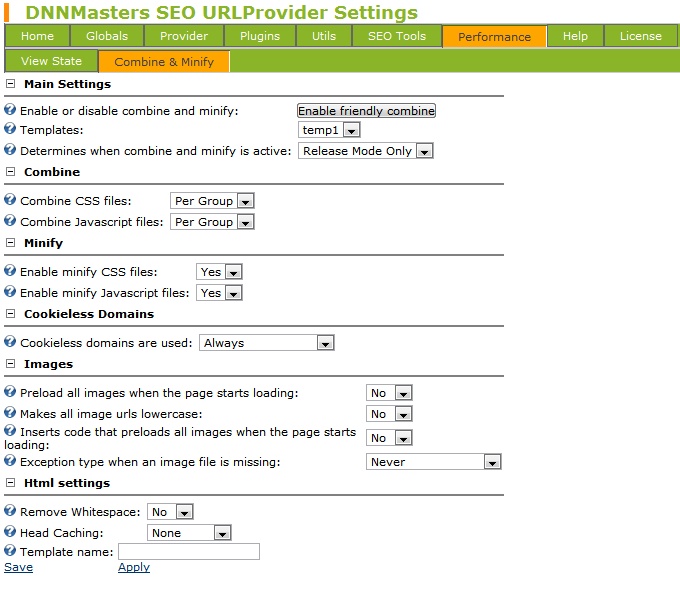Open Remove Whitespace No dropdown
The height and width of the screenshot is (589, 680).
[x=170, y=512]
